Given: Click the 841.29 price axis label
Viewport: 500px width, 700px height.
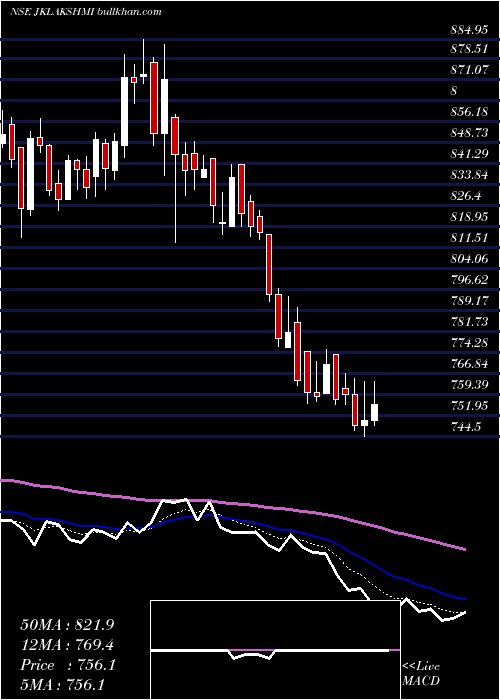Looking at the screenshot, I should pos(469,154).
